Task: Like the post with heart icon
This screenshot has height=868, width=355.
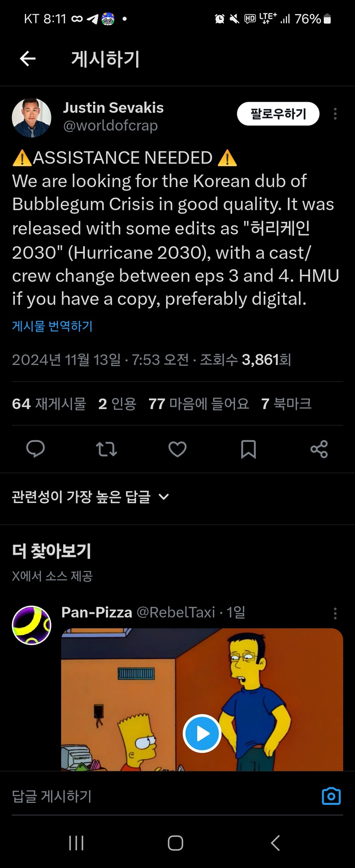Action: [177, 449]
